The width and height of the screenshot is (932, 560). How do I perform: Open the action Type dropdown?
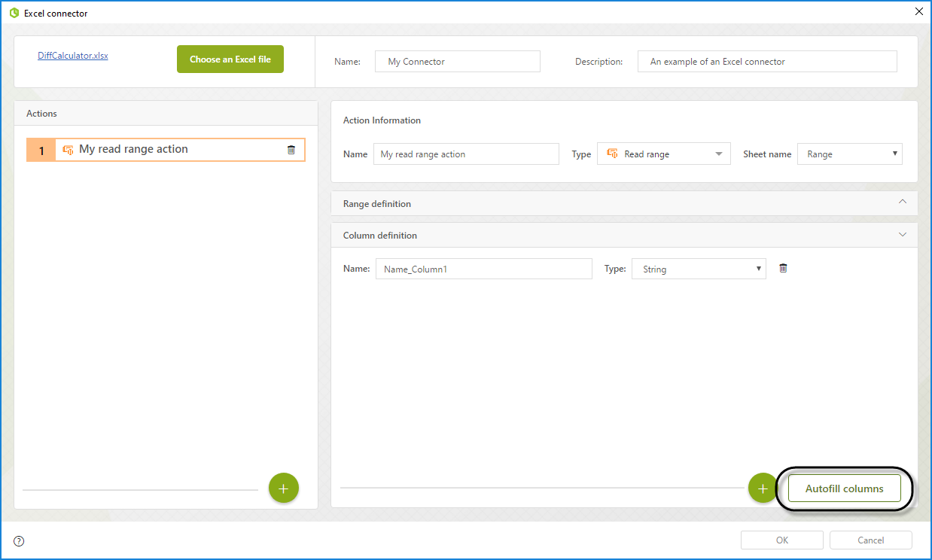click(x=663, y=154)
